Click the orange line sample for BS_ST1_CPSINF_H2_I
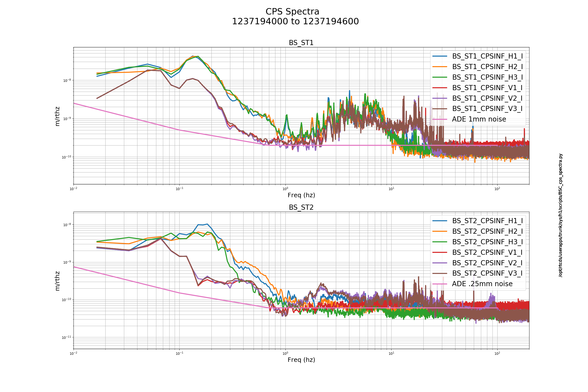This screenshot has height=392, width=588. (440, 67)
